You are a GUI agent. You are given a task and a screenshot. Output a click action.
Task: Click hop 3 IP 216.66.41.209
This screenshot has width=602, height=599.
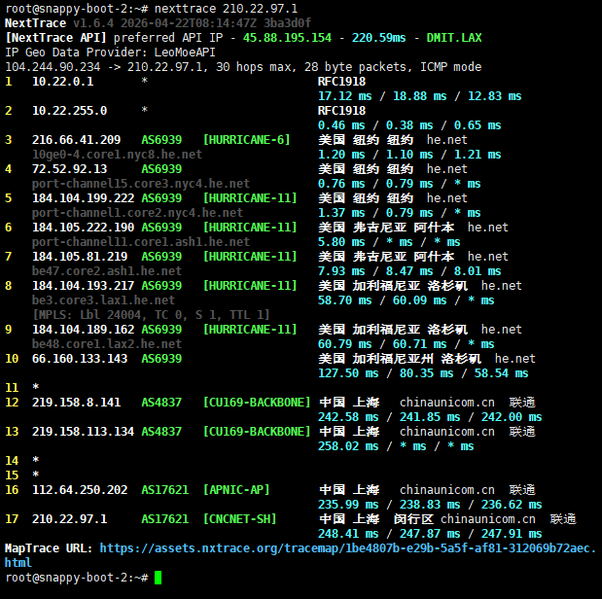pos(76,140)
